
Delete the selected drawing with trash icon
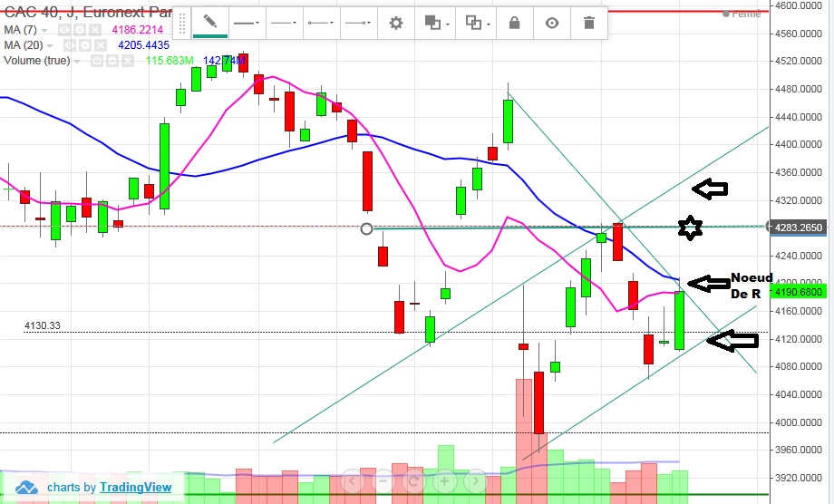click(x=589, y=23)
